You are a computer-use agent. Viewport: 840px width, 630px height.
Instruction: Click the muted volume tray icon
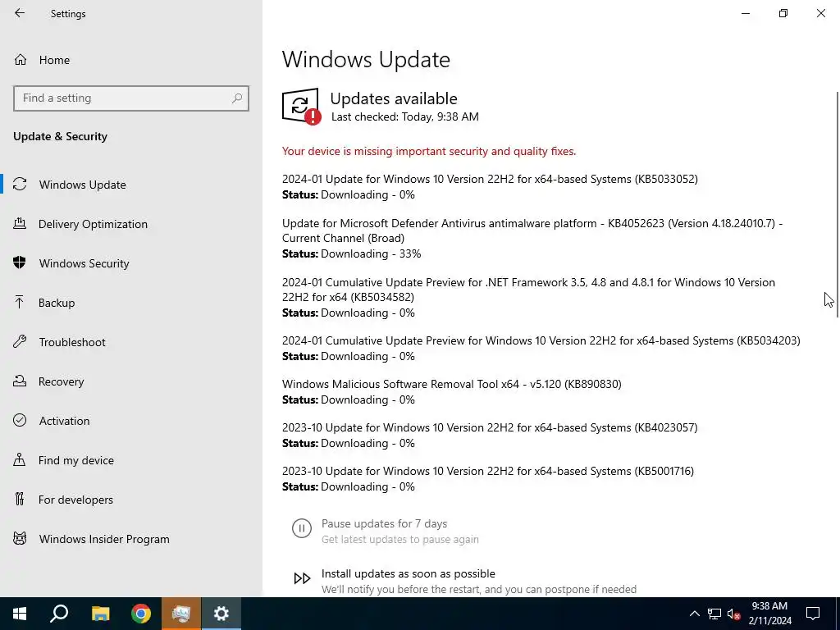[x=733, y=614]
